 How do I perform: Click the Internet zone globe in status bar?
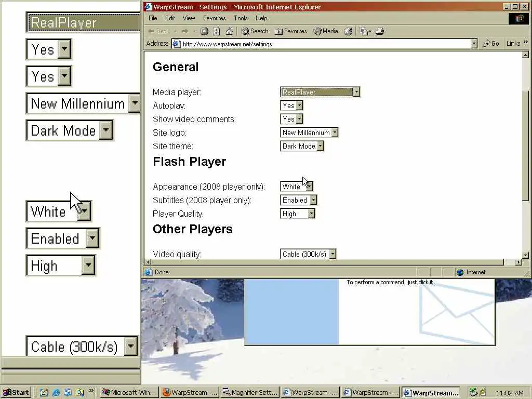pyautogui.click(x=460, y=272)
